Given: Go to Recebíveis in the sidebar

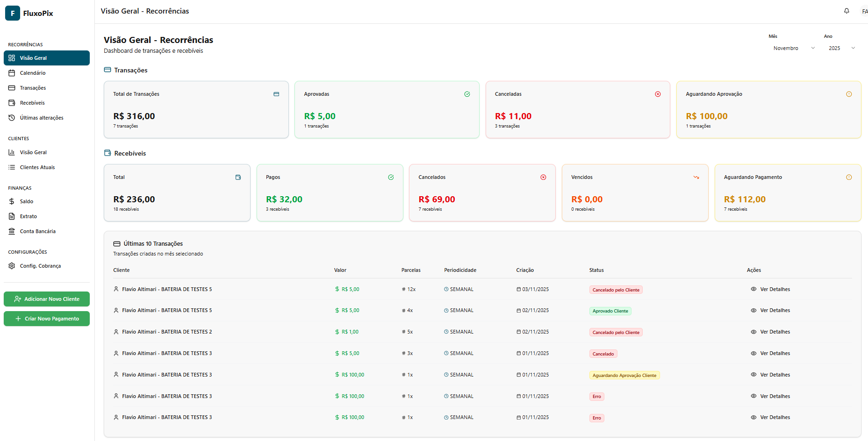Looking at the screenshot, I should coord(32,103).
